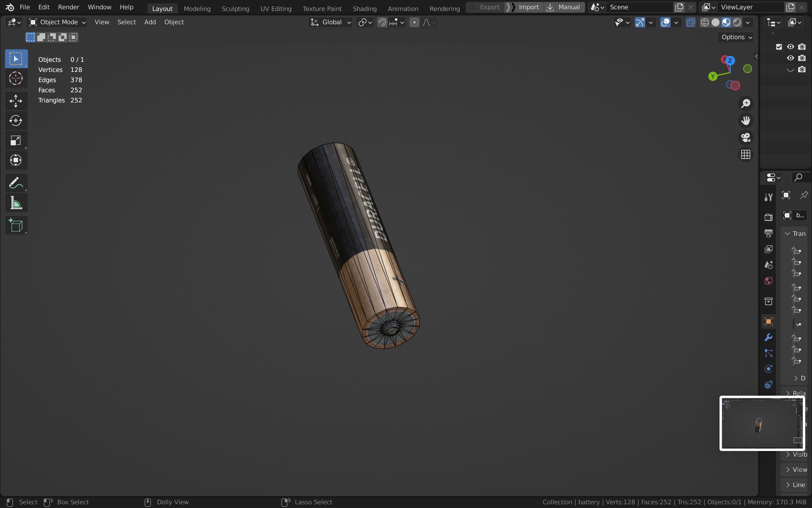Select the Select Box tool

[x=16, y=59]
